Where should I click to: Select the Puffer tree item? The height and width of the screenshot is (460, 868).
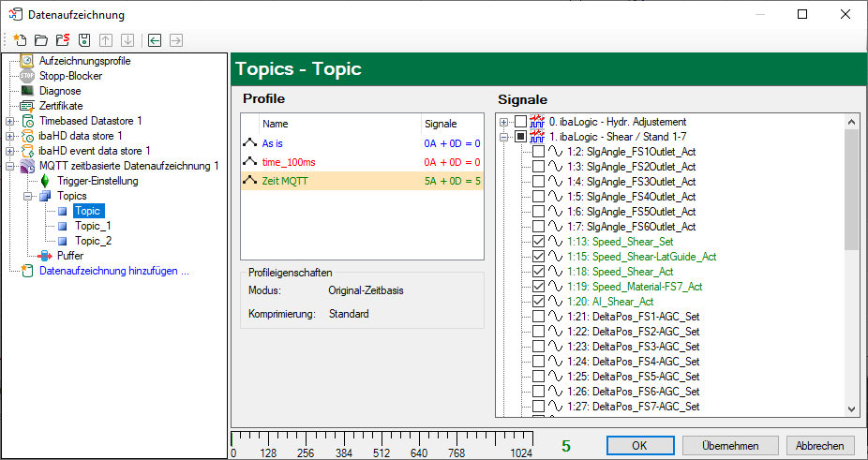click(70, 256)
